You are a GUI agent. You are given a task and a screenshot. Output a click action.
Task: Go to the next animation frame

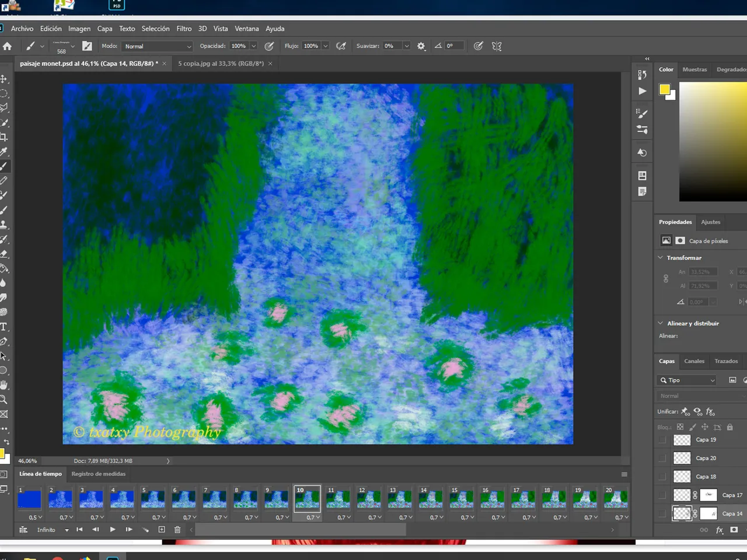pos(129,530)
